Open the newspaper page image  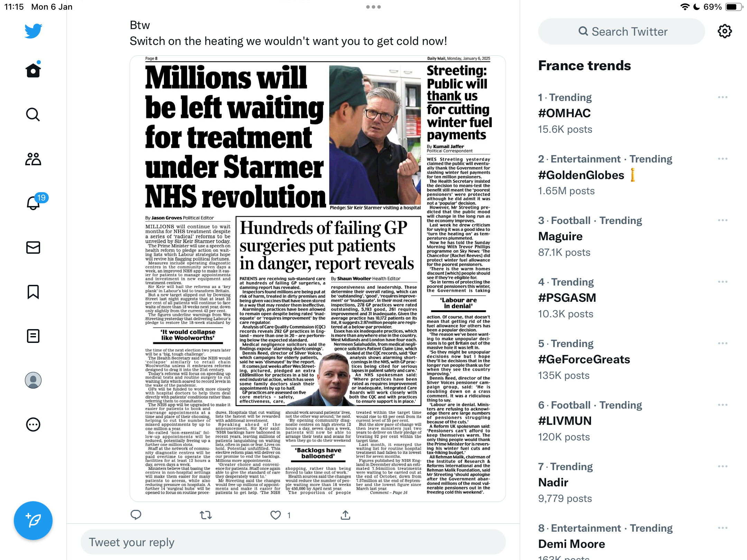[x=318, y=278]
